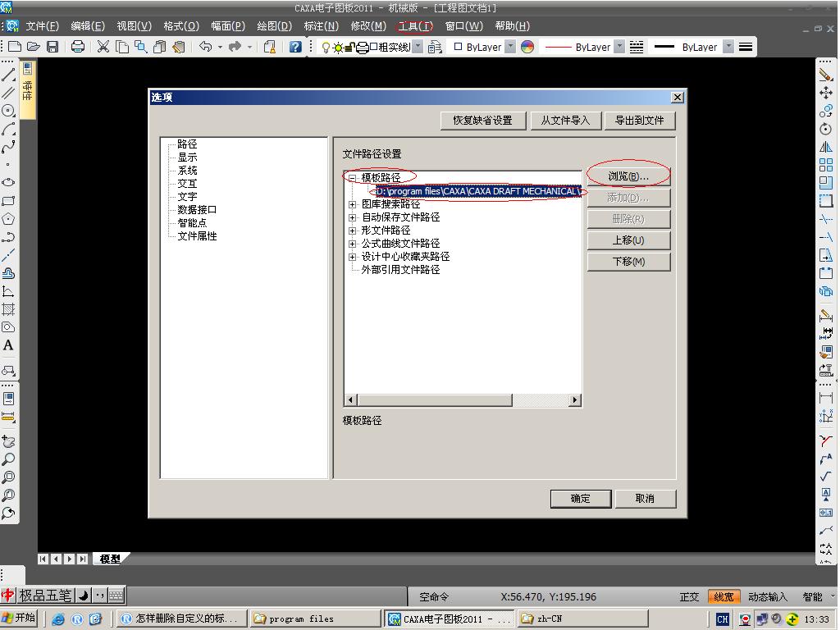Click the Help question mark icon
The image size is (840, 630).
(295, 47)
